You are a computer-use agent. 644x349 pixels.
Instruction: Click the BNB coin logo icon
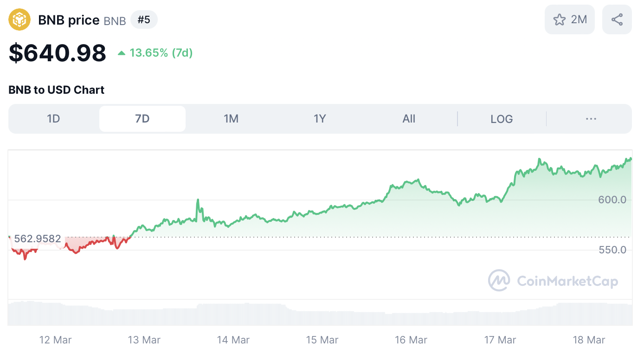point(19,20)
